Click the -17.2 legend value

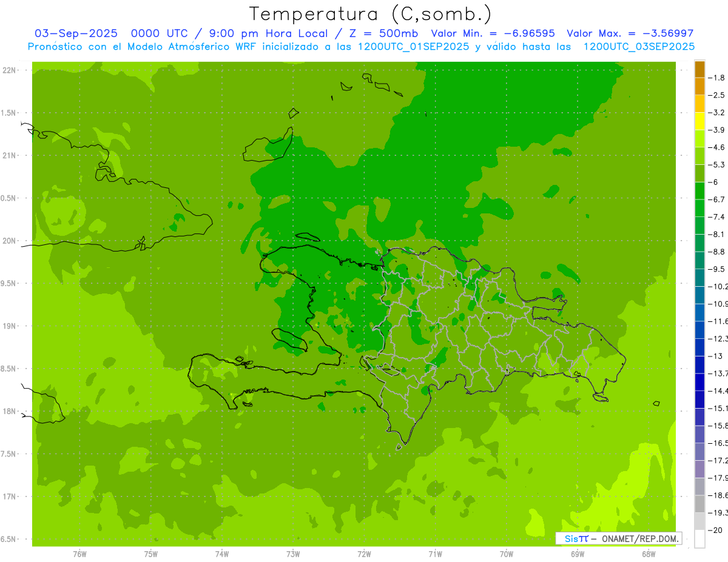(x=718, y=460)
